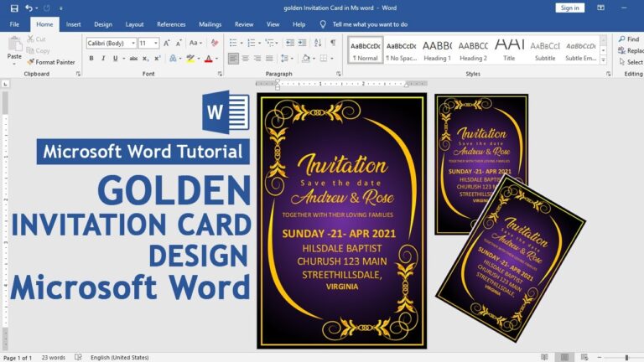This screenshot has height=362, width=644.
Task: Click the Find magnifier button
Action: [x=629, y=39]
